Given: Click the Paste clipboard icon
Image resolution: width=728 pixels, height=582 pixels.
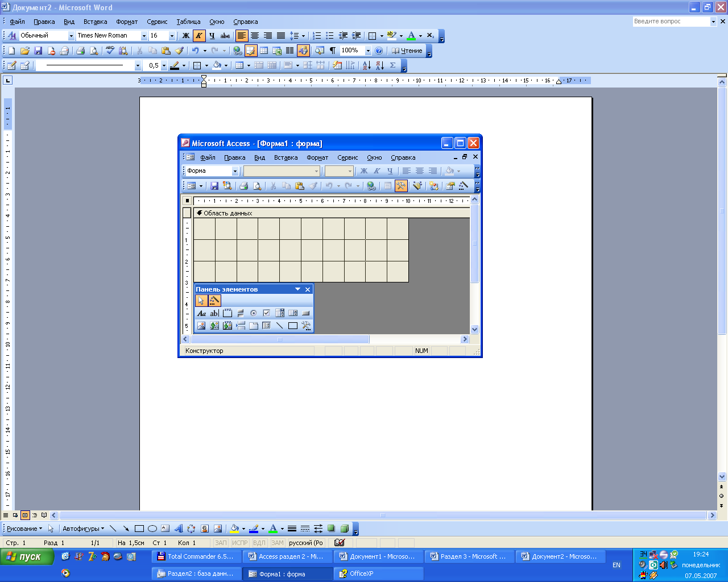Looking at the screenshot, I should point(166,51).
